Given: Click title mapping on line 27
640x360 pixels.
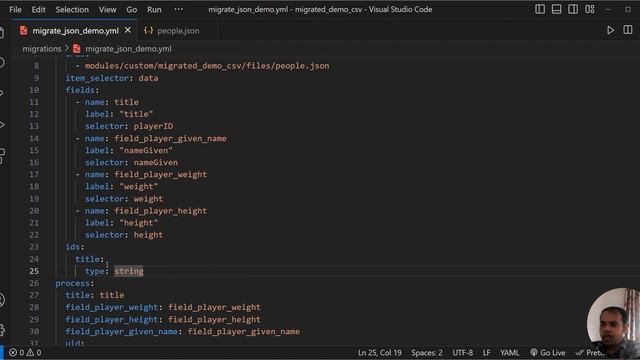Looking at the screenshot, I should pyautogui.click(x=95, y=295).
